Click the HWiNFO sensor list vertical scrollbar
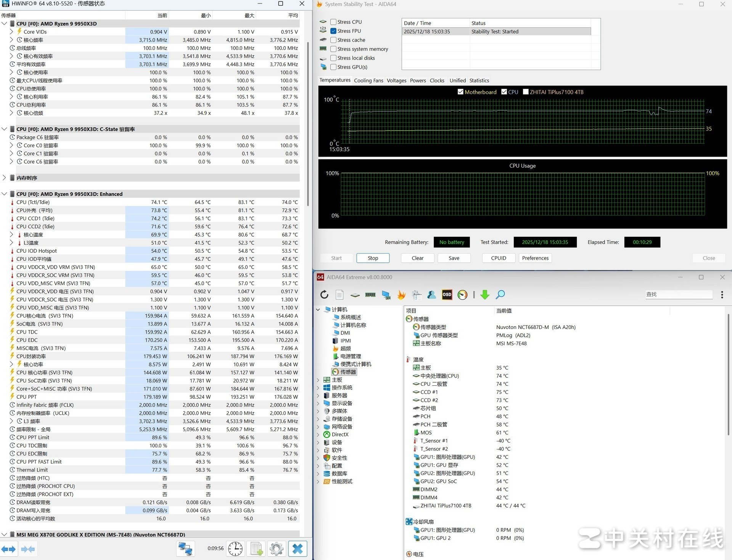The height and width of the screenshot is (560, 732). point(308,122)
